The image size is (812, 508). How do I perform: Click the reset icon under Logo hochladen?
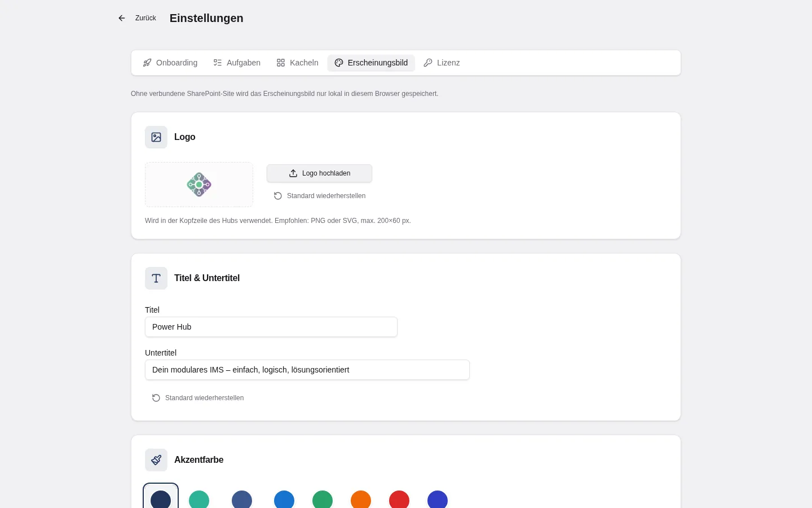pos(278,196)
